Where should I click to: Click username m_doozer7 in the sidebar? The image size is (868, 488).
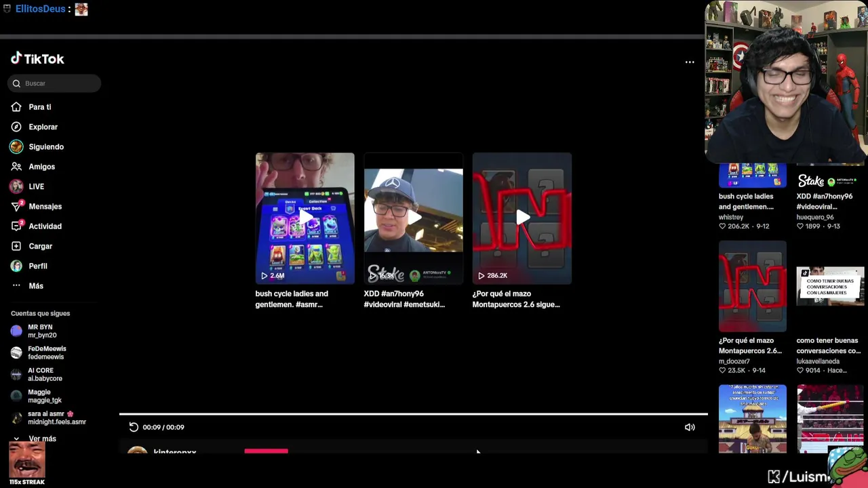click(734, 361)
